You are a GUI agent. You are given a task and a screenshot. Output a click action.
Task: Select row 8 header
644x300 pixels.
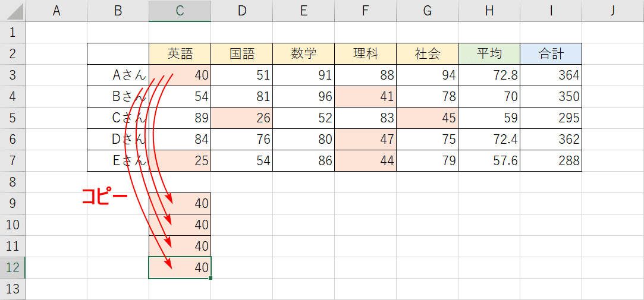point(12,182)
